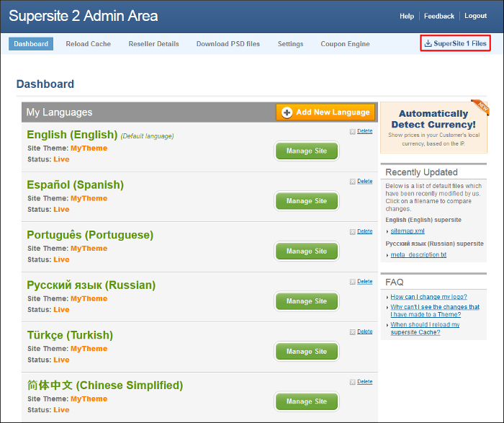Open Download PSD files tab
504x423 pixels.
[x=228, y=44]
